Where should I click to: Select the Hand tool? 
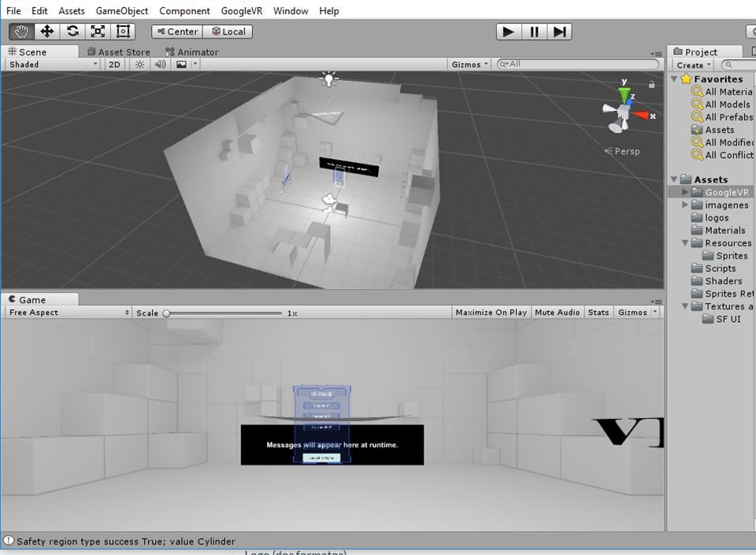[20, 31]
